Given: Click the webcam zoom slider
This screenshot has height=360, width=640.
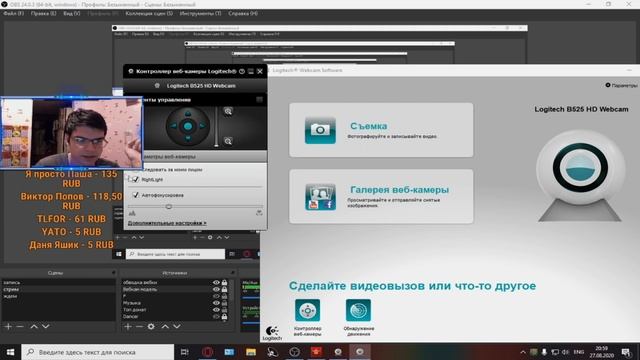Looking at the screenshot, I should point(216,127).
